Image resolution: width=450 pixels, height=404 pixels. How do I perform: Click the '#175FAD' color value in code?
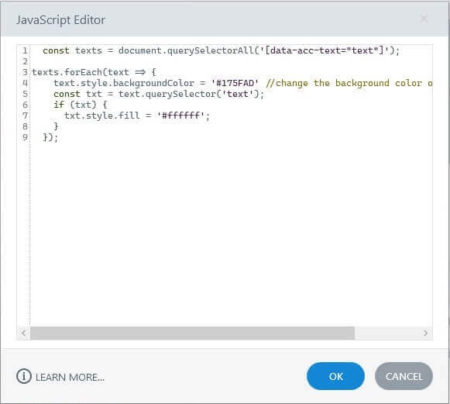tap(235, 83)
